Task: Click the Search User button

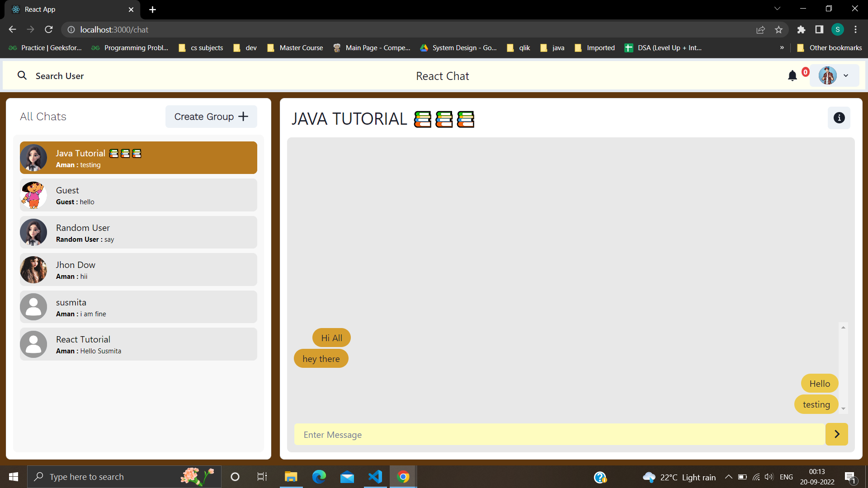Action: pyautogui.click(x=51, y=76)
